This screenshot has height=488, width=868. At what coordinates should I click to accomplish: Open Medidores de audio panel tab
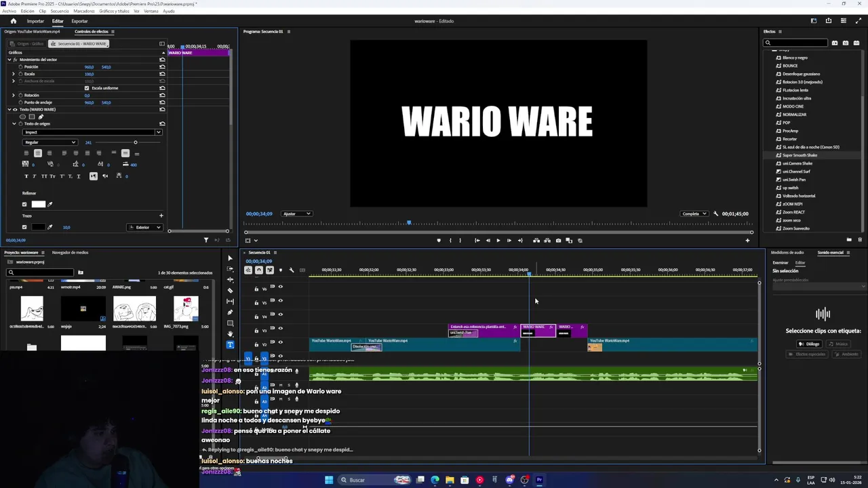click(787, 252)
